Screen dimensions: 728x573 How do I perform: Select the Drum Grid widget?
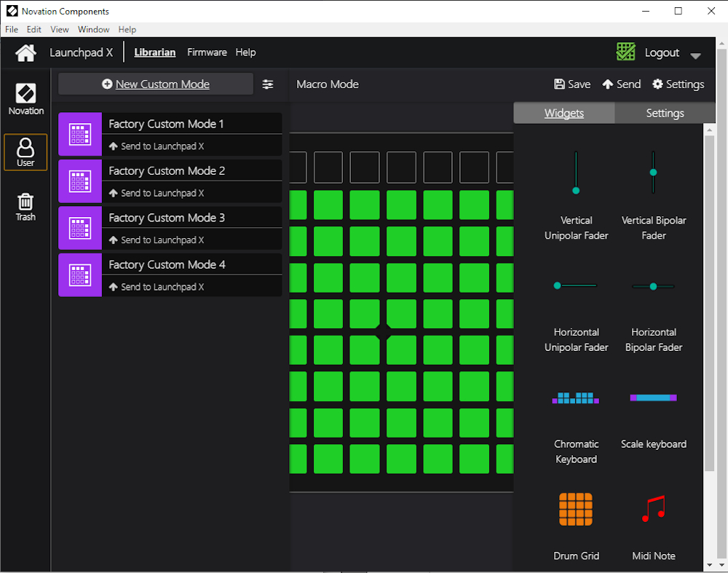coord(576,510)
